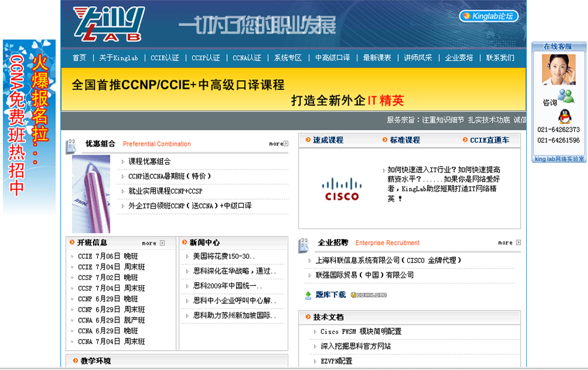Viewport: 588px width, 370px height.
Task: Open 企业委培 navigation item
Action: point(459,58)
